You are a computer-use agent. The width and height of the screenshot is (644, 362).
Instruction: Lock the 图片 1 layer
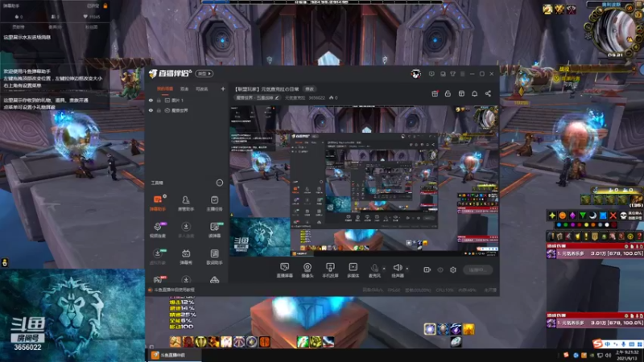[159, 100]
